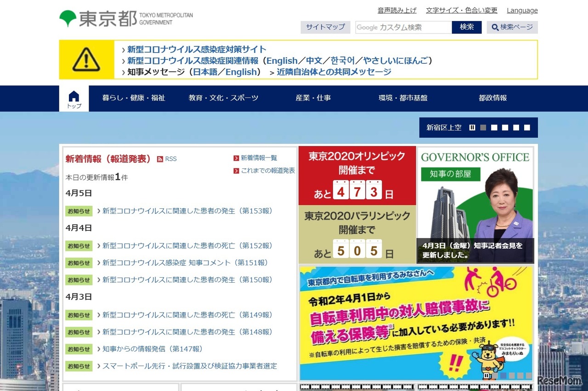The height and width of the screenshot is (391, 588).
Task: Click the 4月5日 date heading
Action: tap(79, 193)
